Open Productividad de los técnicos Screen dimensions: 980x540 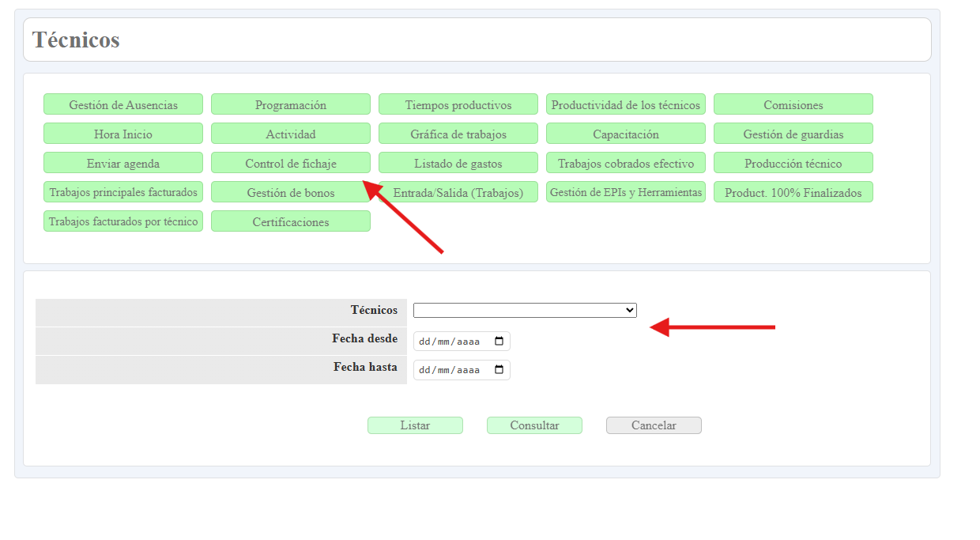[x=626, y=104]
